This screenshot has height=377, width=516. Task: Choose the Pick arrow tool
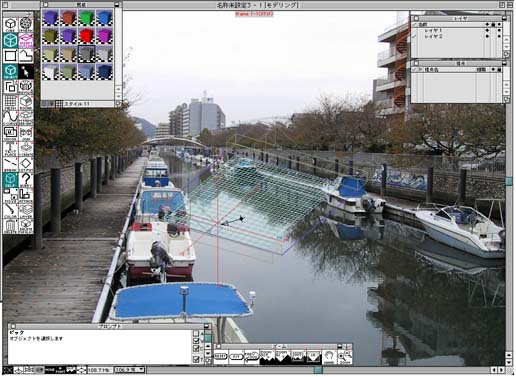(26, 72)
